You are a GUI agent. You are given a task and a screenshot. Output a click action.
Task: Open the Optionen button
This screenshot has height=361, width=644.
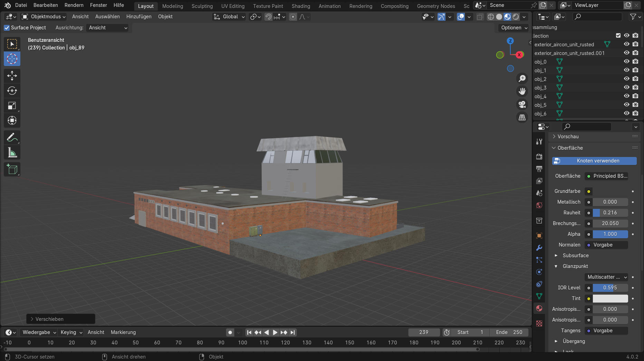pos(514,28)
